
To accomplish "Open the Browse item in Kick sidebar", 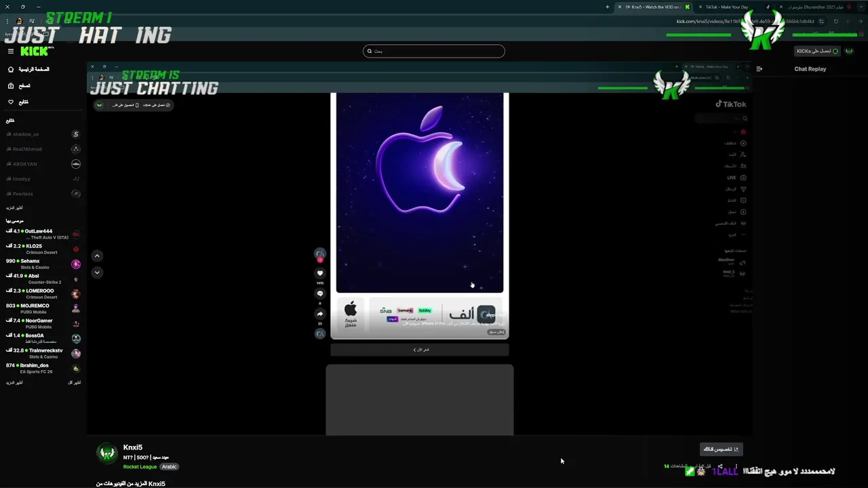I will pos(20,85).
